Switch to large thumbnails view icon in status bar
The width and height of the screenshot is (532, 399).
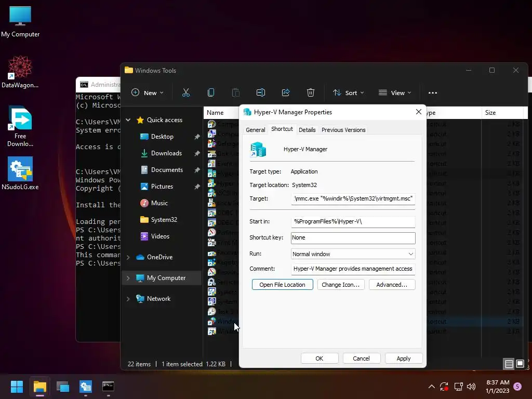tap(520, 364)
